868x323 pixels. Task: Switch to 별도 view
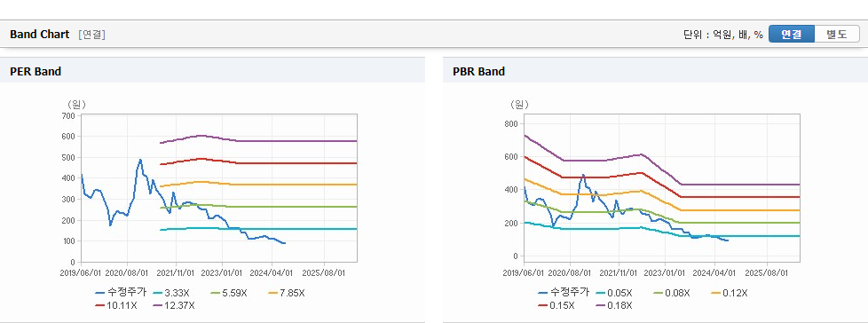[836, 35]
